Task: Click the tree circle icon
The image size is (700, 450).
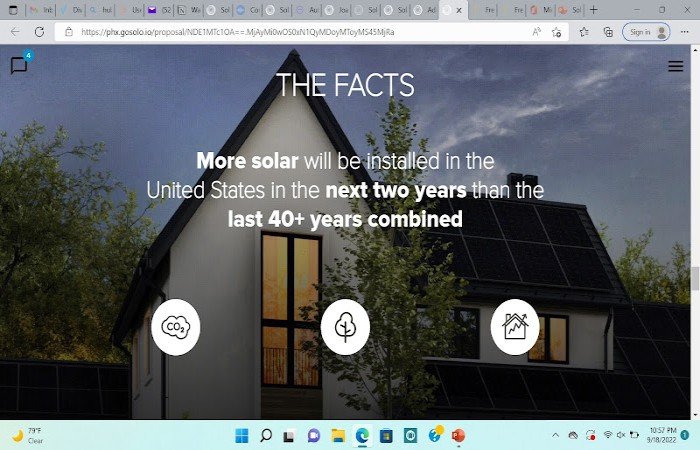Action: (x=345, y=326)
